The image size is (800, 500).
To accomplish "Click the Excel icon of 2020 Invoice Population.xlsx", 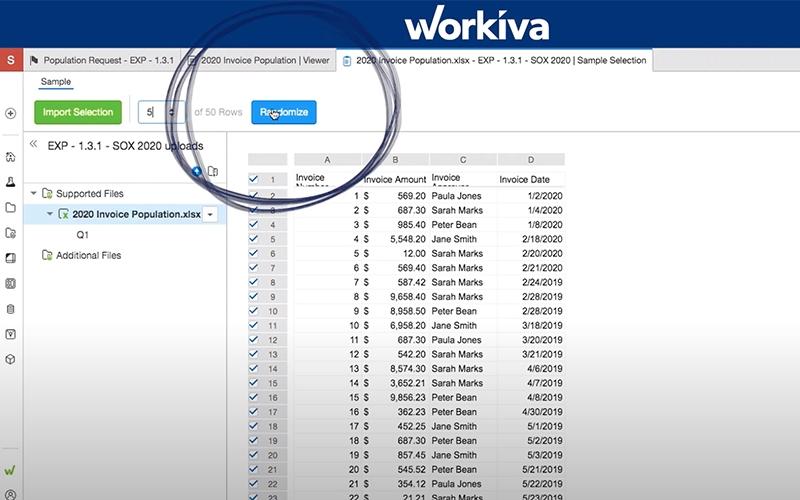I will coord(64,214).
